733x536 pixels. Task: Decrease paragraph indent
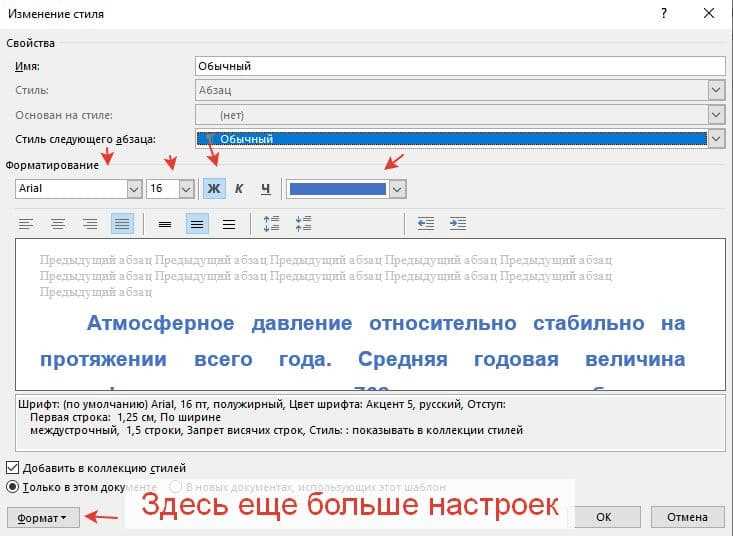(x=425, y=224)
